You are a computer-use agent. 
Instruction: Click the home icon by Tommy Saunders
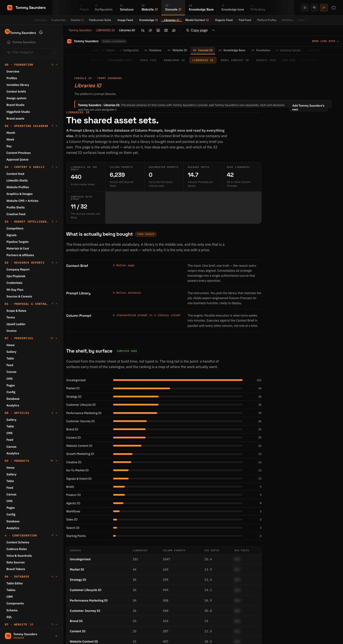[x=9, y=42]
